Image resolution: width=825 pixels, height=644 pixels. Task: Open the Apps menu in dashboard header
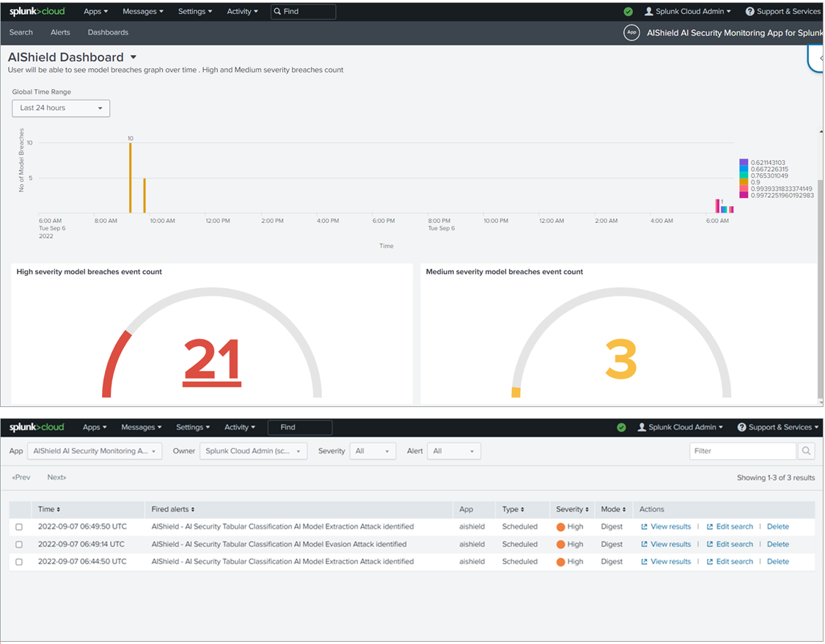[x=96, y=11]
